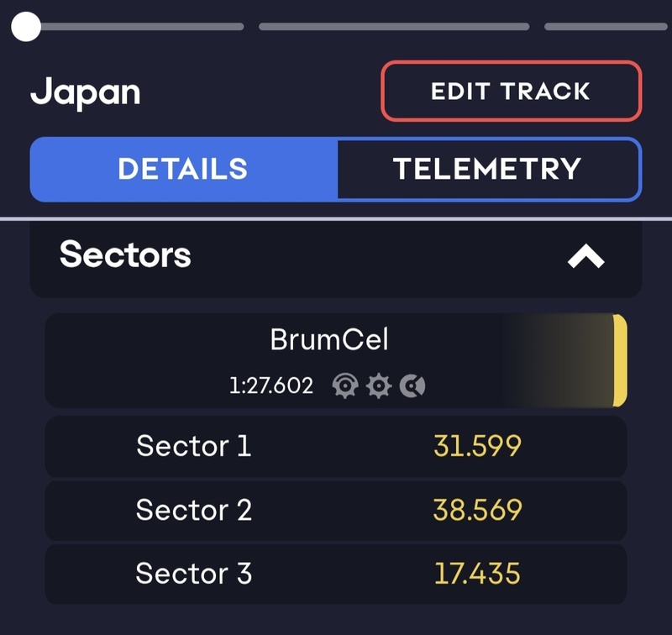Click the white slider handle at top
The width and height of the screenshot is (672, 635).
(x=27, y=27)
